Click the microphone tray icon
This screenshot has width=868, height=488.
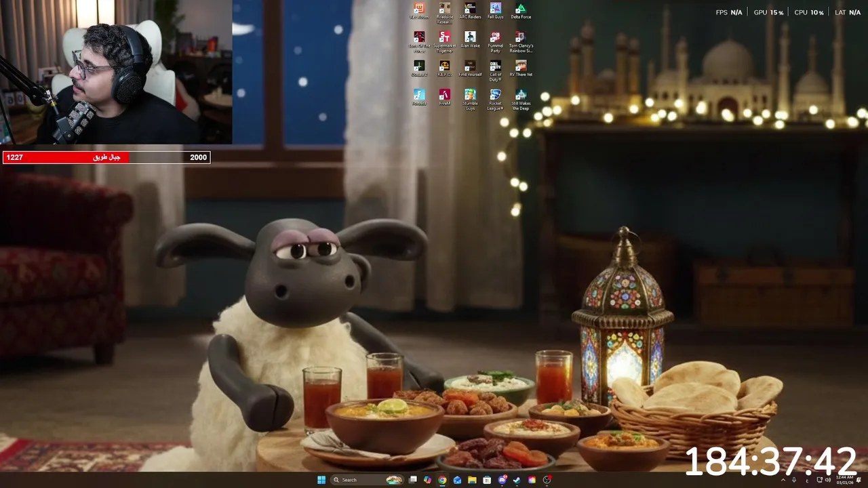click(x=793, y=480)
